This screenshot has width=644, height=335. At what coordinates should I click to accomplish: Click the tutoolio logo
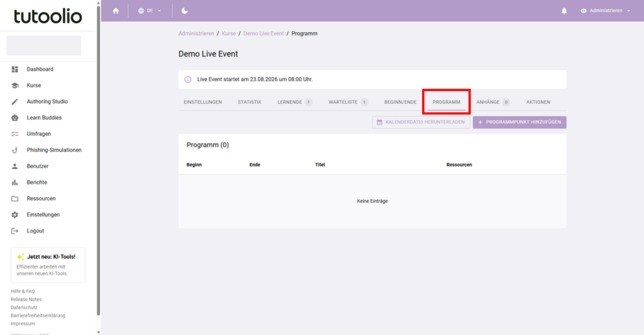coord(48,16)
